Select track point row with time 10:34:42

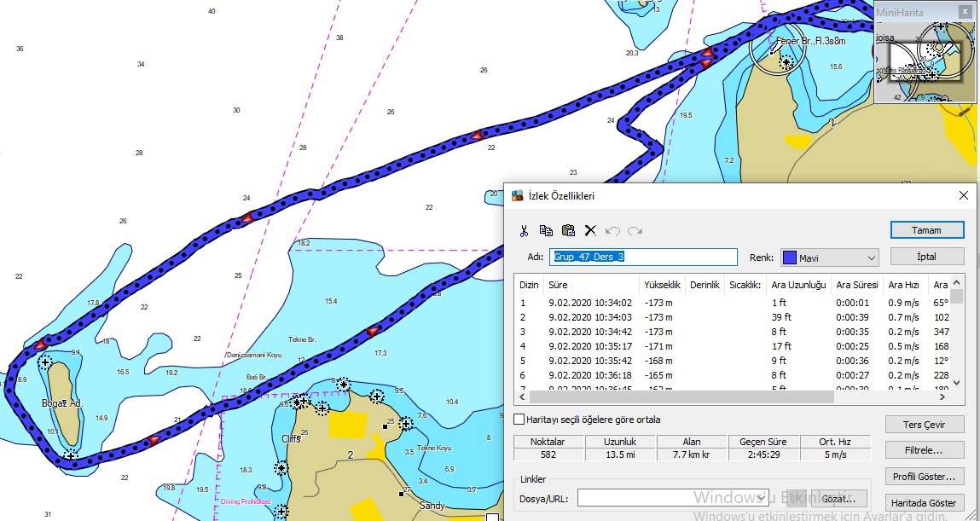pos(732,332)
